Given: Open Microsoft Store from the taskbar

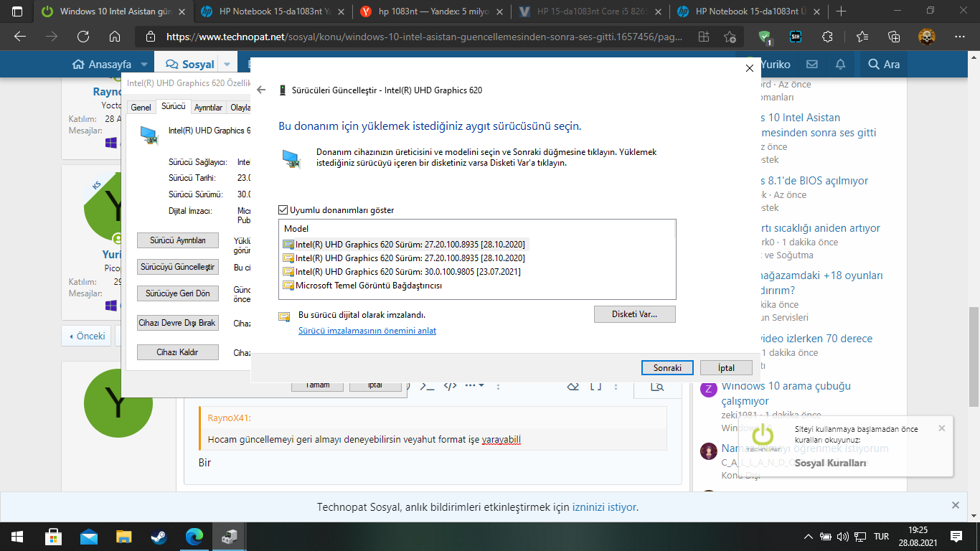Looking at the screenshot, I should pos(53,536).
